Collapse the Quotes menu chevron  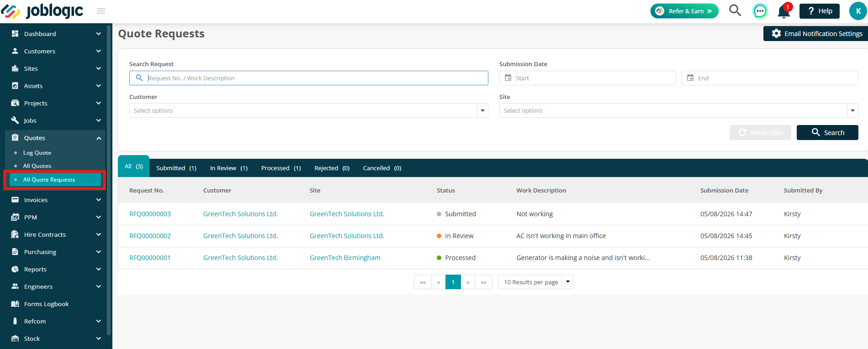pyautogui.click(x=99, y=138)
